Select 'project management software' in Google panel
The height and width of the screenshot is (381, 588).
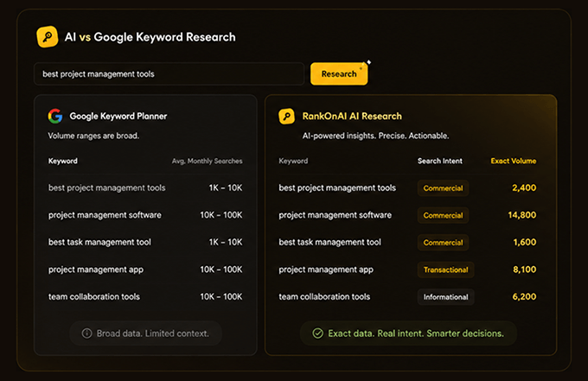[105, 215]
